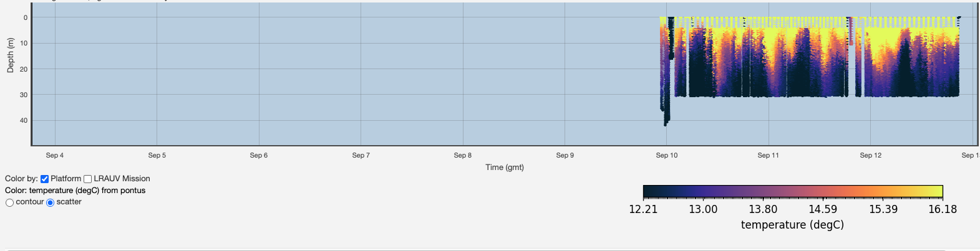Click the Sep 12 time axis tick
The width and height of the screenshot is (980, 251).
coord(870,155)
